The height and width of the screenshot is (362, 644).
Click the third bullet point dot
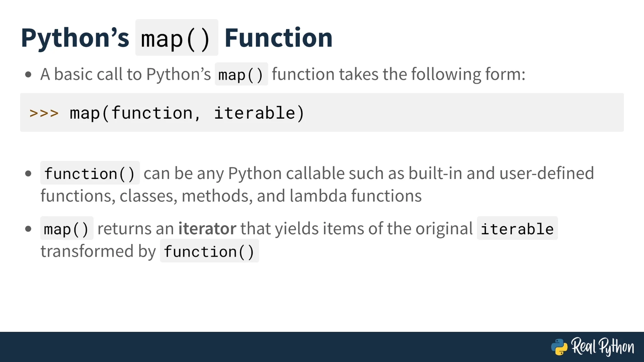(28, 229)
